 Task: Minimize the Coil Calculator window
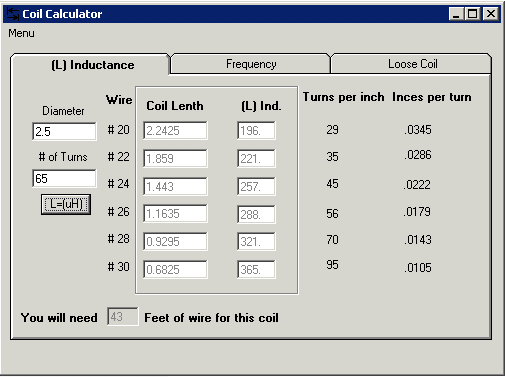pyautogui.click(x=456, y=14)
